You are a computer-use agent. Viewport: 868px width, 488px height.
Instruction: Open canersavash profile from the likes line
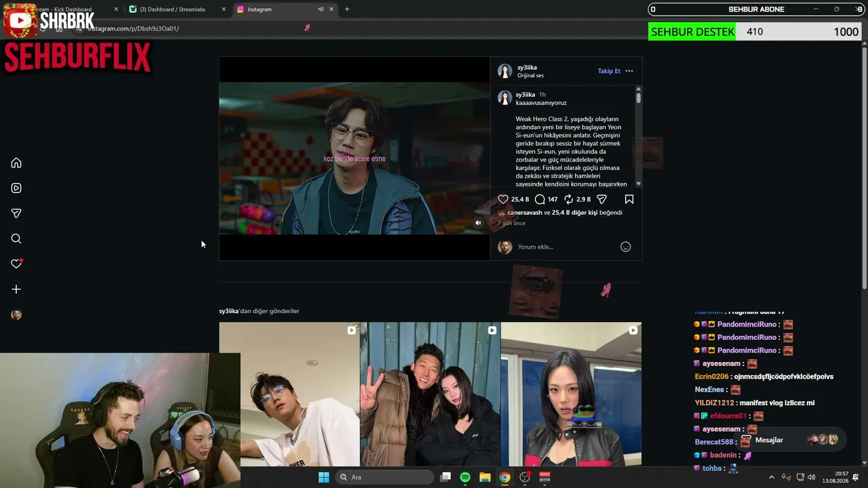coord(525,213)
